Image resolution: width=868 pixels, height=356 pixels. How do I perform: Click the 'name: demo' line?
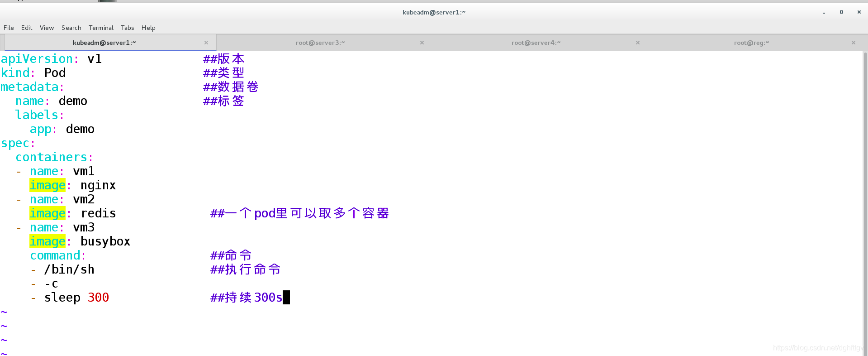click(x=51, y=101)
